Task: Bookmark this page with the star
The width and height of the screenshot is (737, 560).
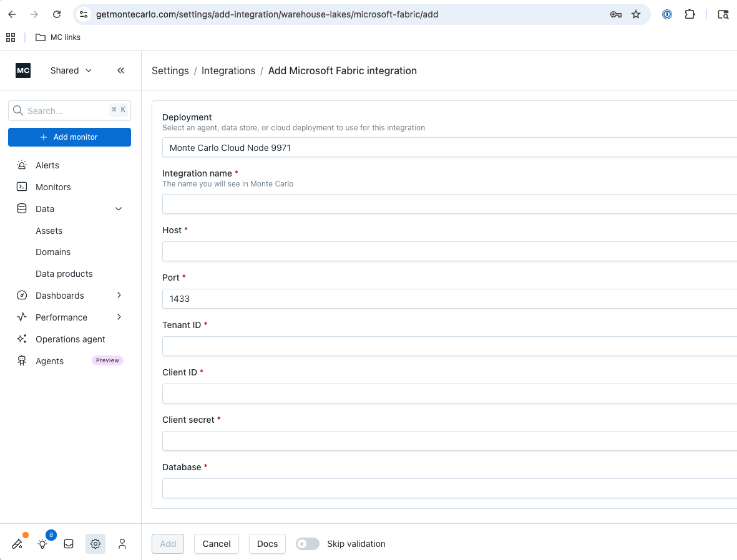Action: click(636, 14)
